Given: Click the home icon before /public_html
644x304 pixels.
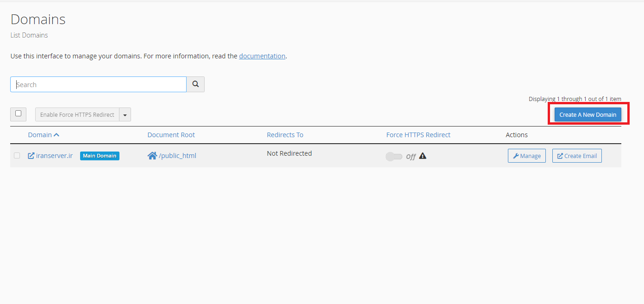Looking at the screenshot, I should click(152, 156).
